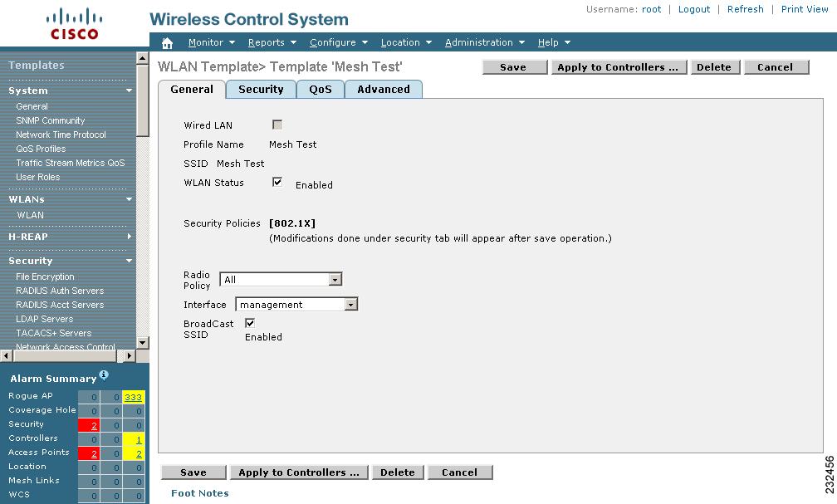This screenshot has height=504, width=837.
Task: Click the root username link
Action: [x=651, y=10]
